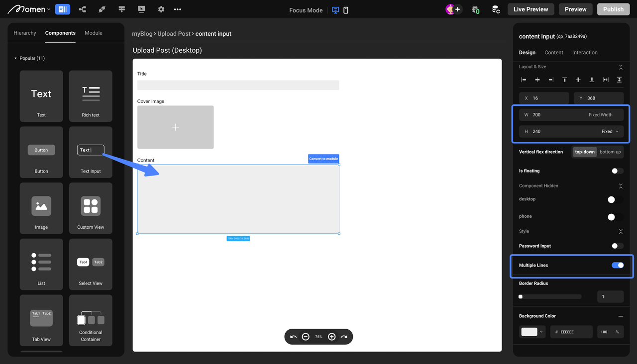Screen dimensions: 637x364
Task: Select the Image component card
Action: click(41, 208)
